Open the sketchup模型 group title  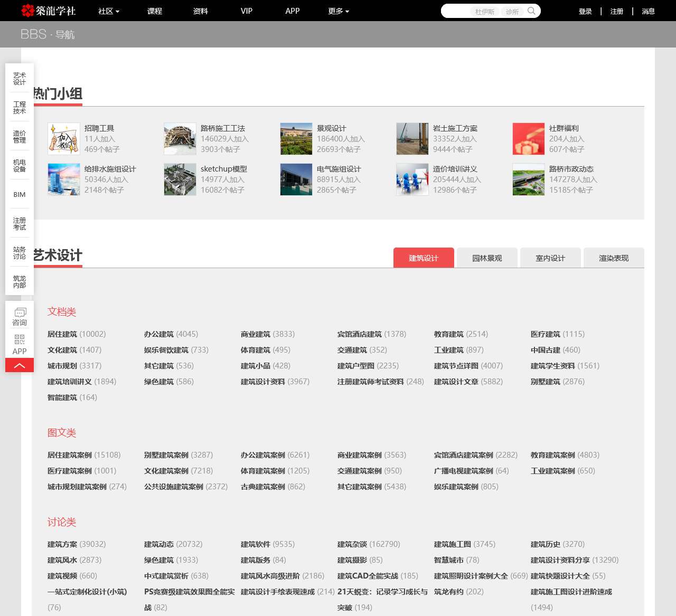(x=224, y=169)
